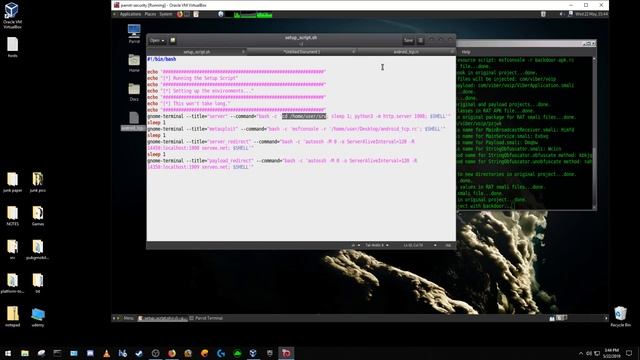Close the Untitled Document 1 tab
The image size is (640, 360).
click(x=353, y=52)
